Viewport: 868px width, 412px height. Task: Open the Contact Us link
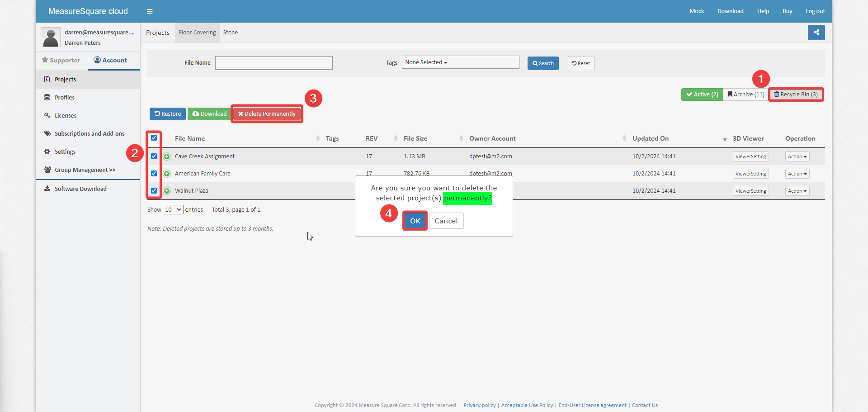click(x=645, y=405)
